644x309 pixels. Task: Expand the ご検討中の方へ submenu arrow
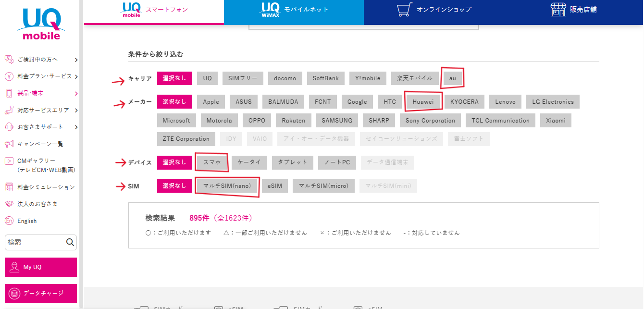pos(76,60)
